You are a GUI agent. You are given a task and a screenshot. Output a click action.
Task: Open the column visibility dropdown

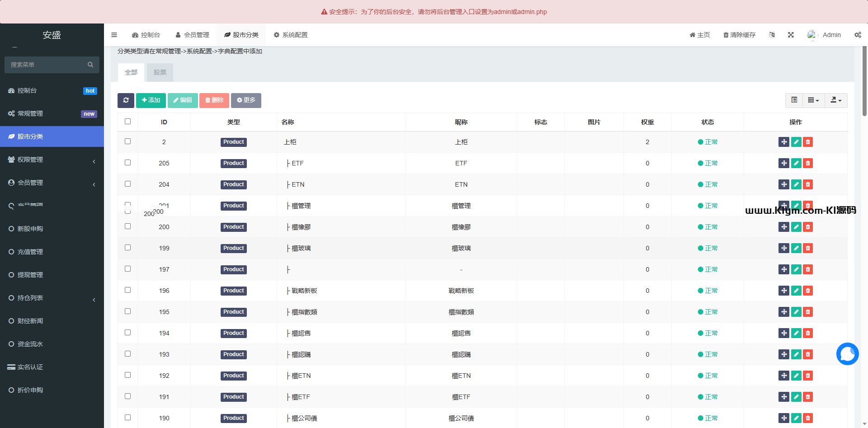813,100
